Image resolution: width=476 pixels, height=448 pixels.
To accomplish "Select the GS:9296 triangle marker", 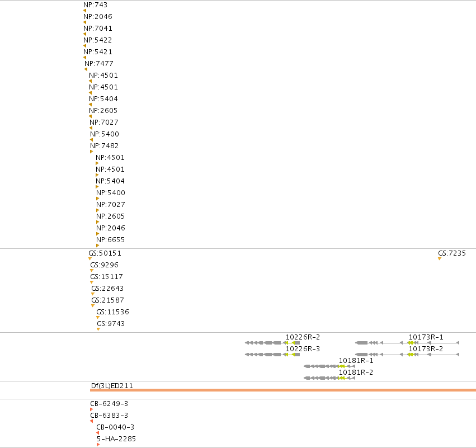I will 92,271.
